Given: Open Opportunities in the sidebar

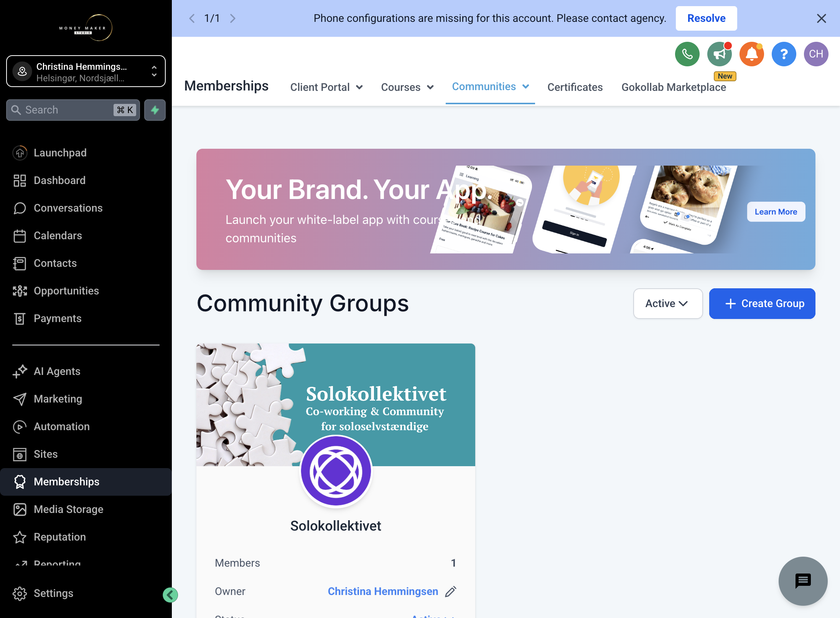Looking at the screenshot, I should point(86,291).
